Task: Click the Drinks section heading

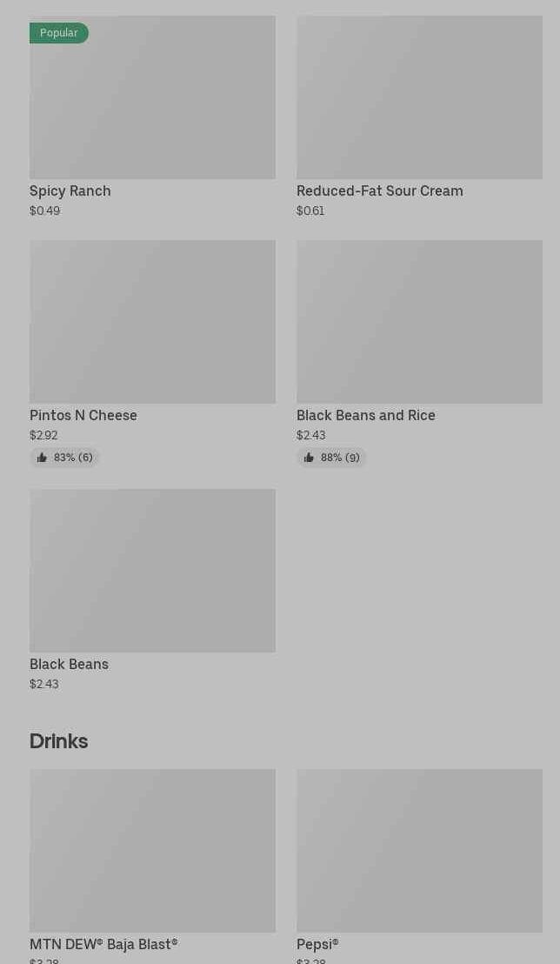Action: (59, 741)
